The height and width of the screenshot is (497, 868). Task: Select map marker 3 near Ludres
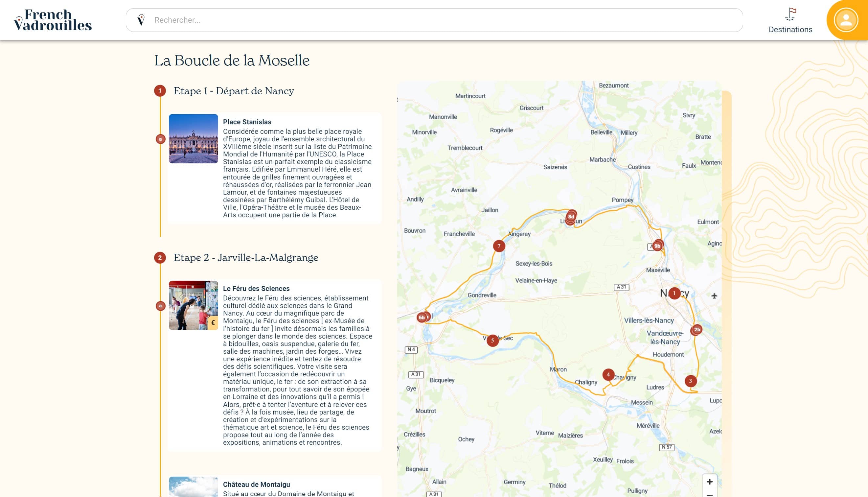pos(690,381)
